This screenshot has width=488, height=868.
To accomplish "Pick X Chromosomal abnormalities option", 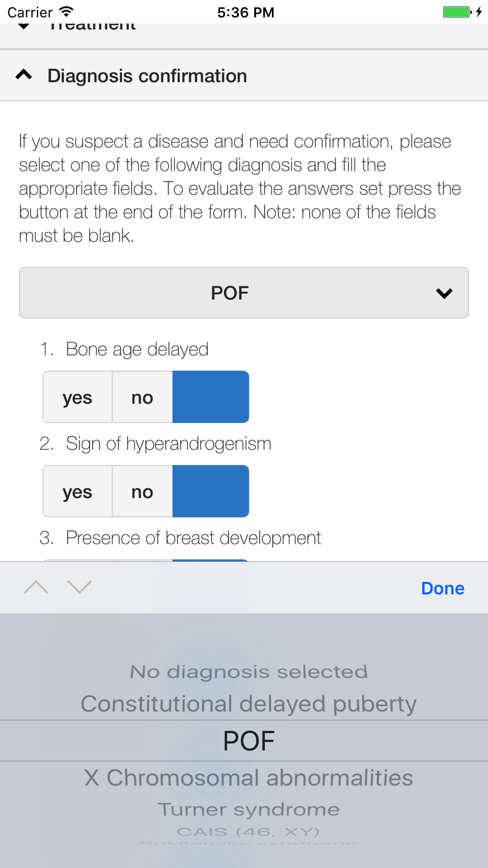I will click(x=248, y=778).
